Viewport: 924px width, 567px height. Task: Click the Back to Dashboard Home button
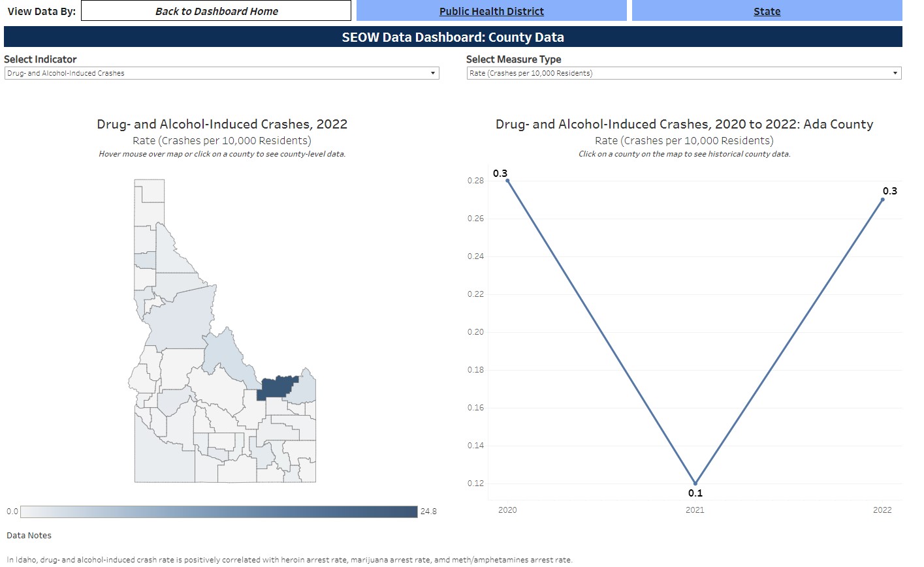[215, 10]
